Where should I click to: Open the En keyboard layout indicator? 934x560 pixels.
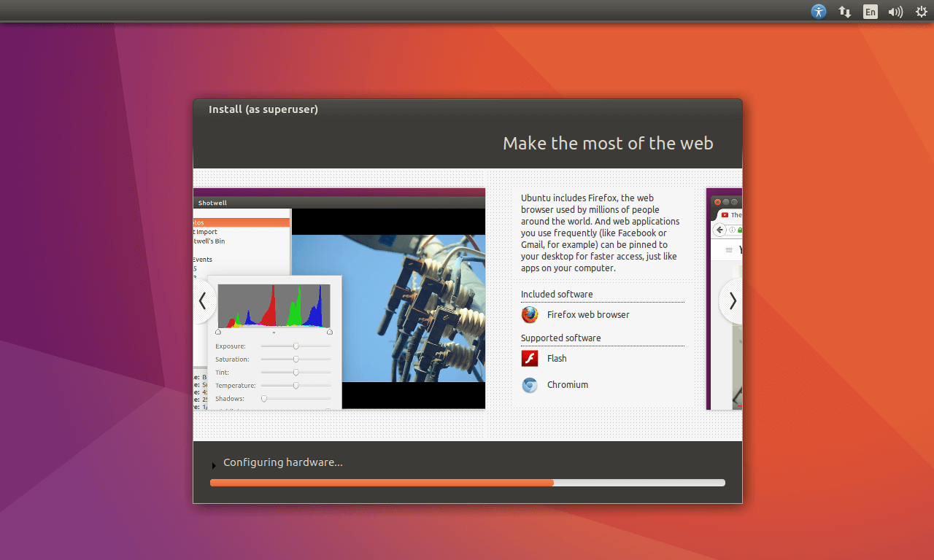(x=870, y=12)
